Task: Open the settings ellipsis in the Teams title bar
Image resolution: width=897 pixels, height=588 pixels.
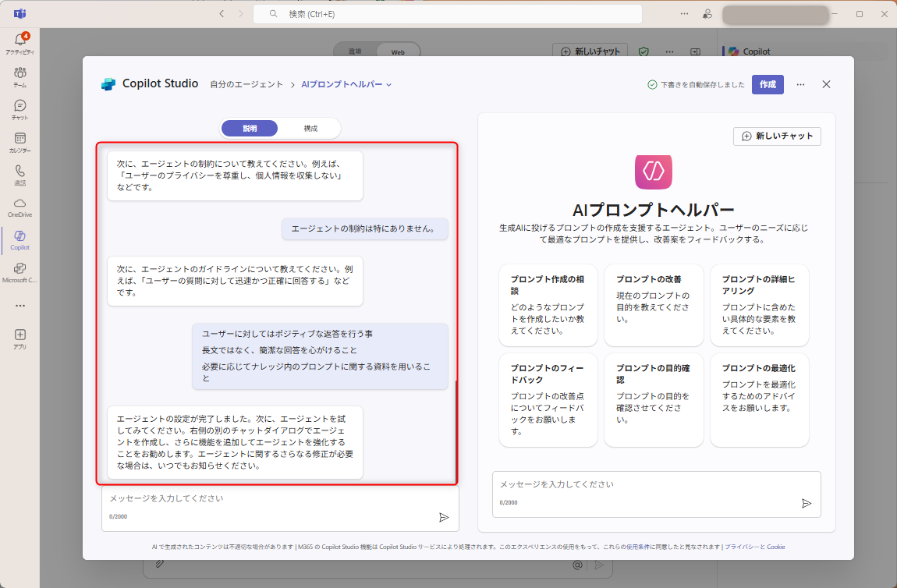Action: tap(684, 14)
